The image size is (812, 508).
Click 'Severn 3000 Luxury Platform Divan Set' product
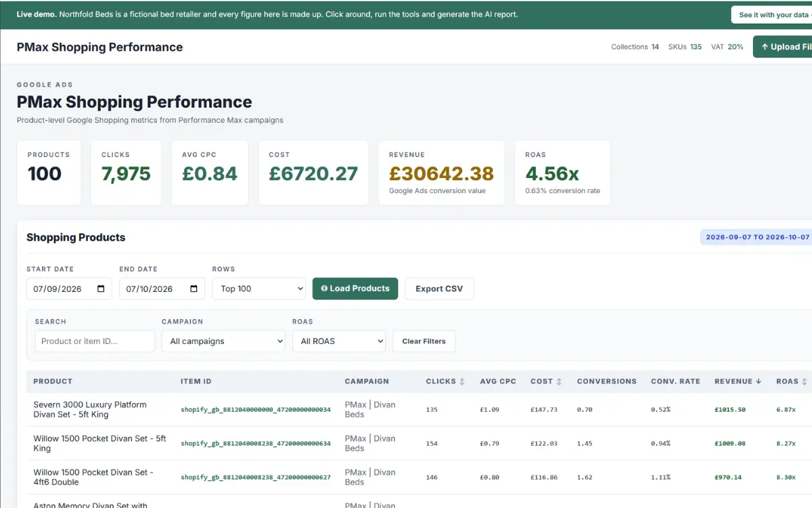[x=90, y=409]
